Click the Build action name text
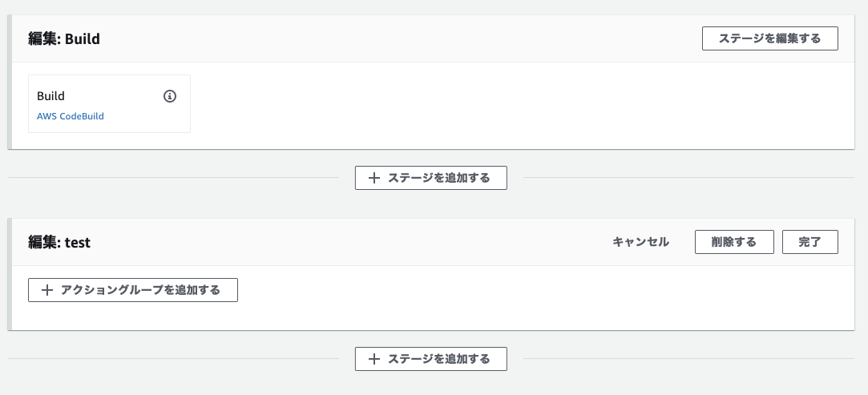This screenshot has width=868, height=395. [50, 96]
